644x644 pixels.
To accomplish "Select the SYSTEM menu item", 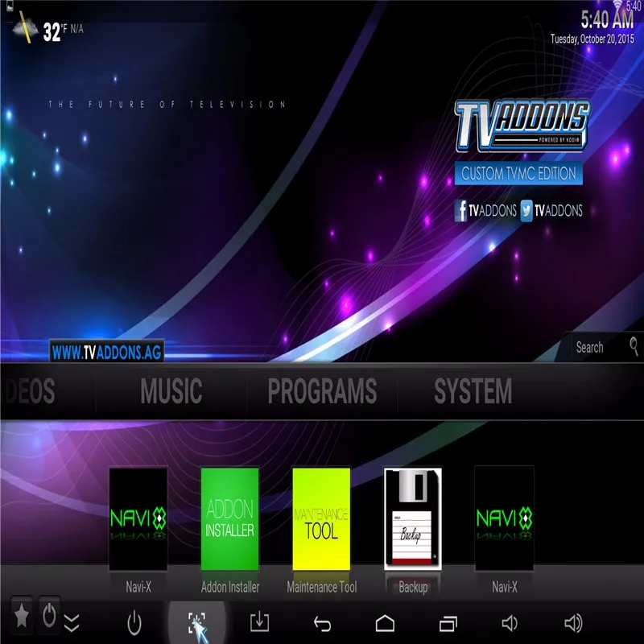I will (473, 391).
